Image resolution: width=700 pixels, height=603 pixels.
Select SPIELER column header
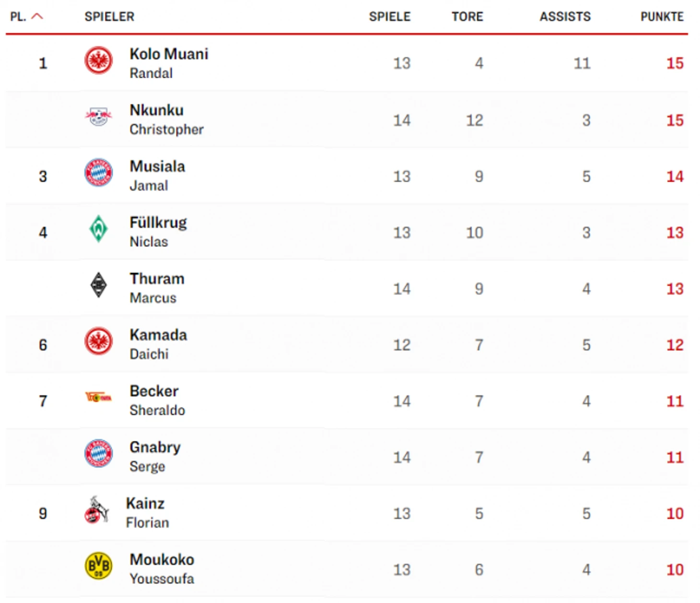(x=109, y=17)
